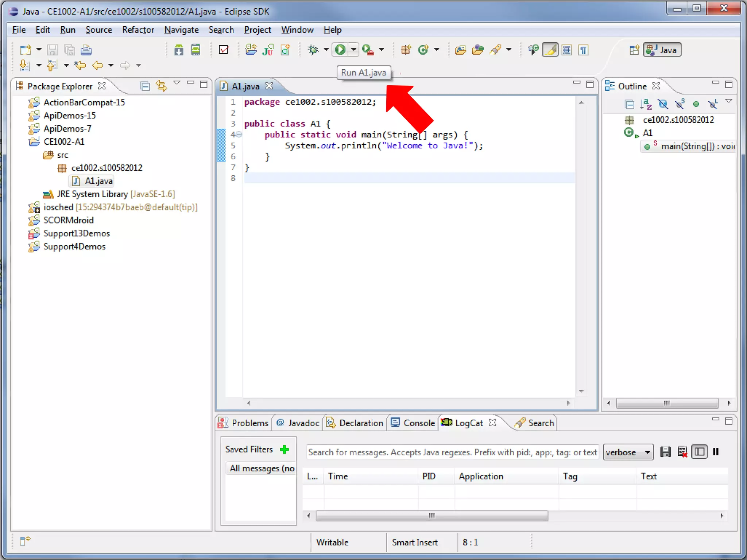Open the Navigate menu
The height and width of the screenshot is (560, 747).
pos(181,30)
